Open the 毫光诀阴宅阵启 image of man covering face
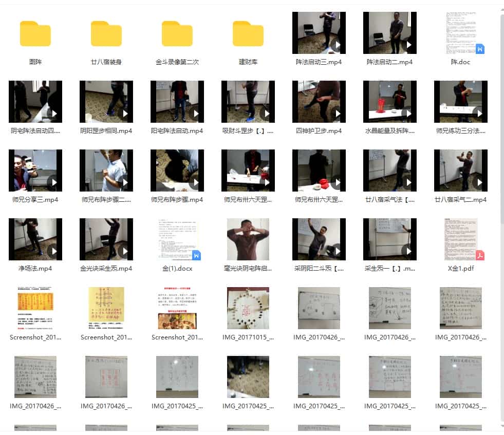This screenshot has height=435, width=504. coord(248,240)
